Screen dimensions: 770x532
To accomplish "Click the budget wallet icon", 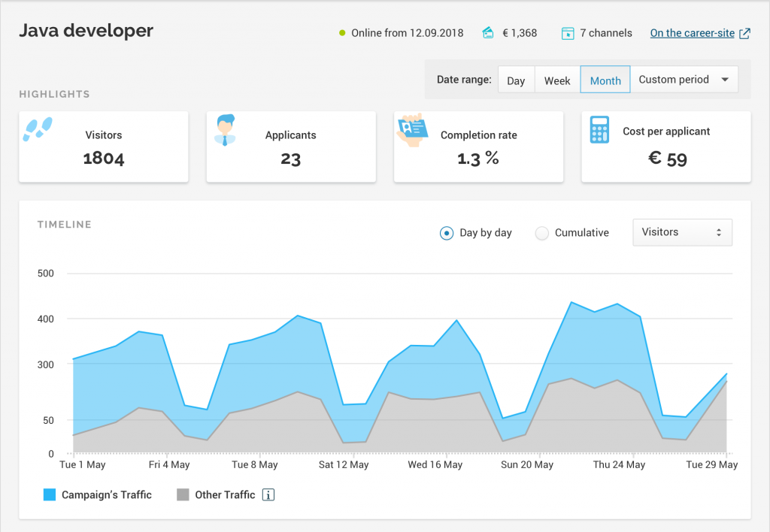I will (488, 33).
